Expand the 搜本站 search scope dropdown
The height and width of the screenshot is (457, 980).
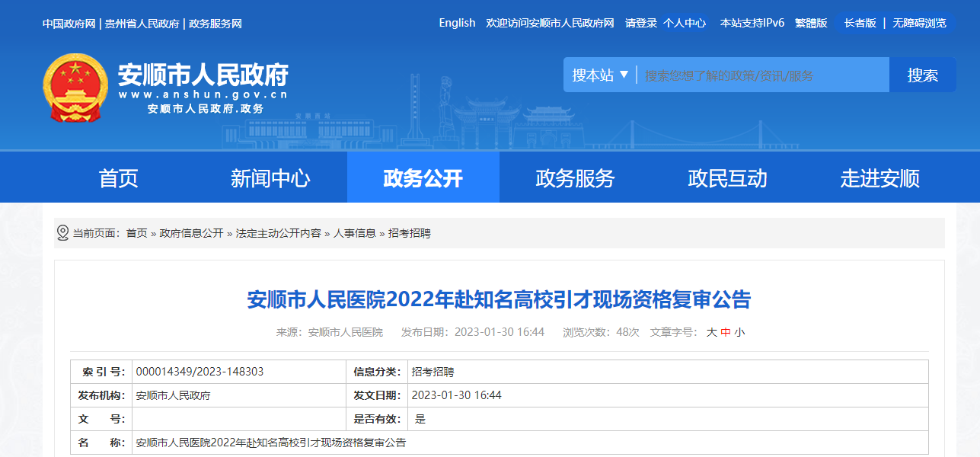pos(600,75)
